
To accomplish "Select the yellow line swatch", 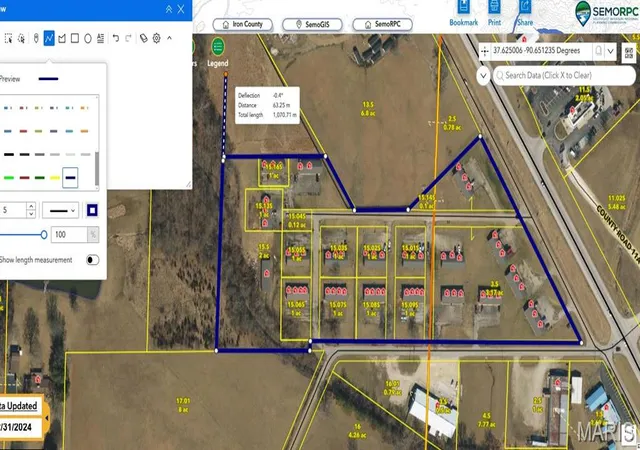I will pyautogui.click(x=55, y=178).
